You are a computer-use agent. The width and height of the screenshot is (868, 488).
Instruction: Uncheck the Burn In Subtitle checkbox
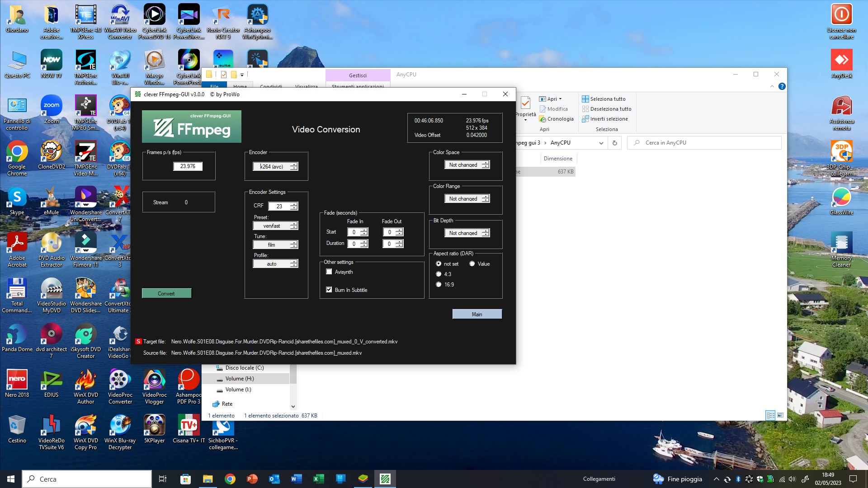(x=329, y=290)
